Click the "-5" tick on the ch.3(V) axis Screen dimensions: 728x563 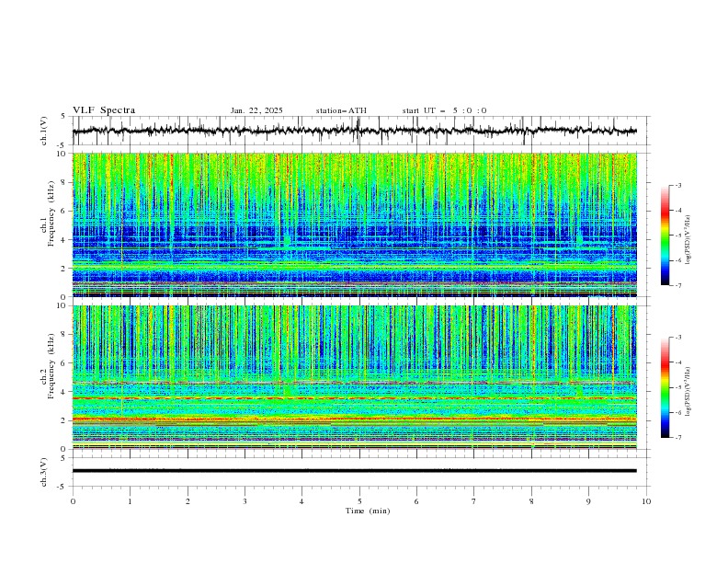click(62, 487)
